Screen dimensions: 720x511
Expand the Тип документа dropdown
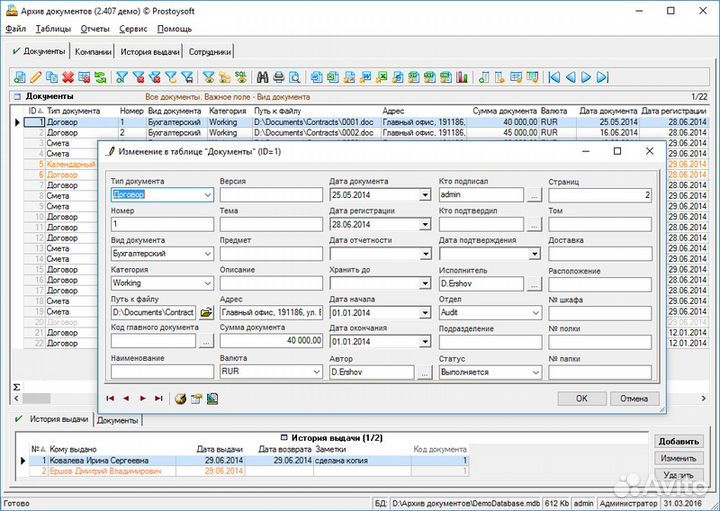pos(207,196)
